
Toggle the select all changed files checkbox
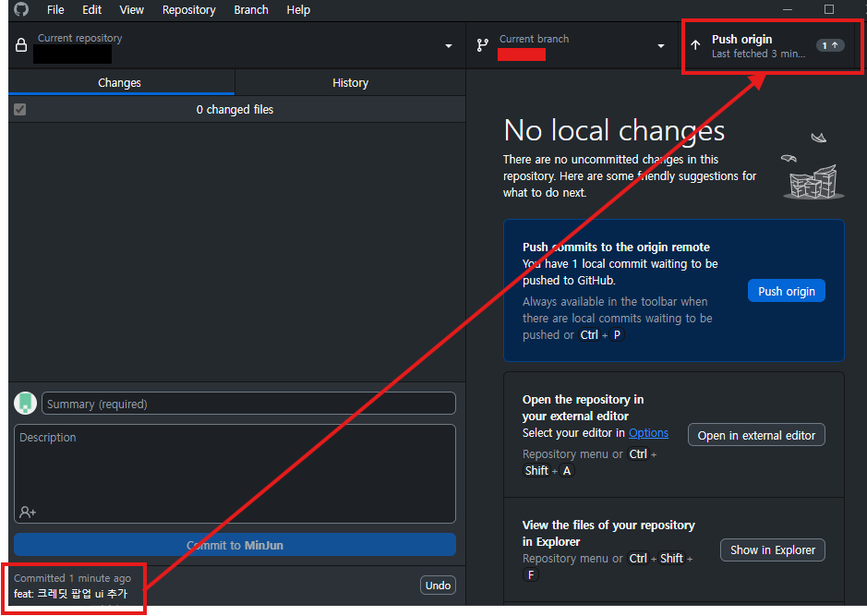coord(20,110)
